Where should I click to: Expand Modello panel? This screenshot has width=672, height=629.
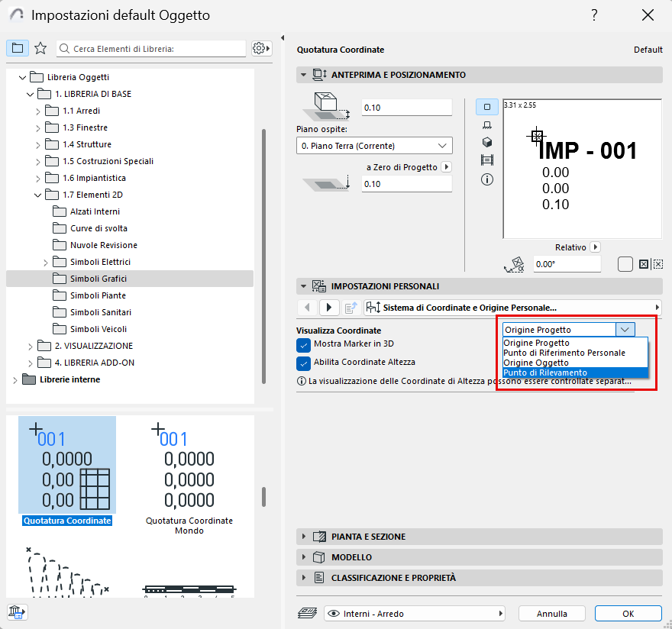pos(303,557)
